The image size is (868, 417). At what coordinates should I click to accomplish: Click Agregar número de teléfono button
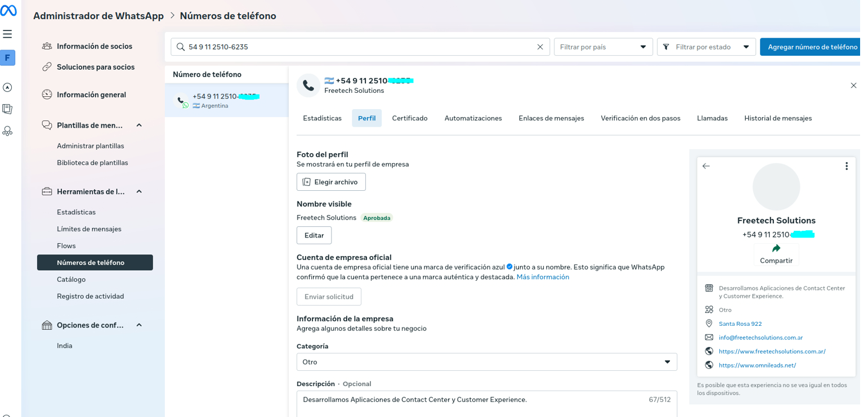pyautogui.click(x=809, y=47)
